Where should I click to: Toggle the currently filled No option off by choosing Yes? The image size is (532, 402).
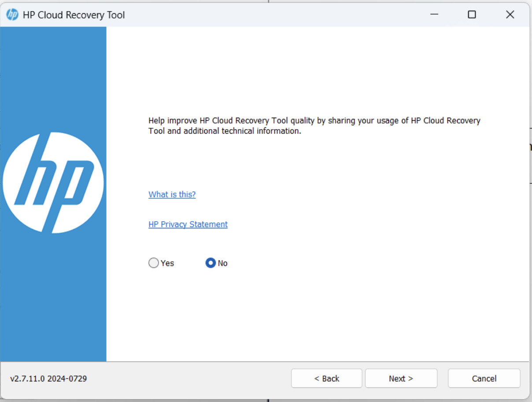[x=153, y=263]
